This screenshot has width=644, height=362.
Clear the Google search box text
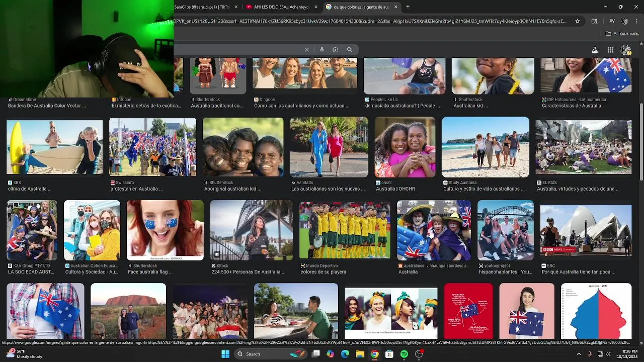pos(306,49)
